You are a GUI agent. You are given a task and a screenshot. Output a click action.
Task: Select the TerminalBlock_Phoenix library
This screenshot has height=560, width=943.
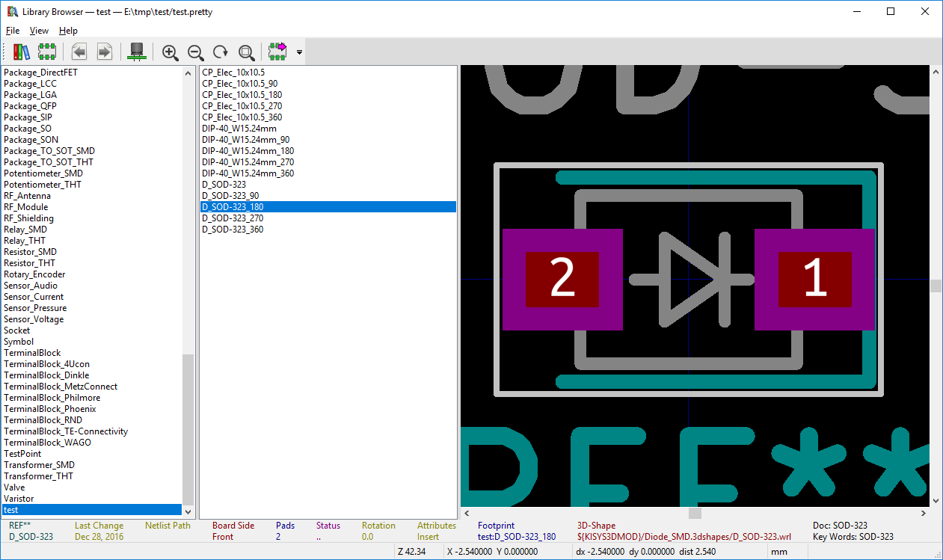[49, 409]
